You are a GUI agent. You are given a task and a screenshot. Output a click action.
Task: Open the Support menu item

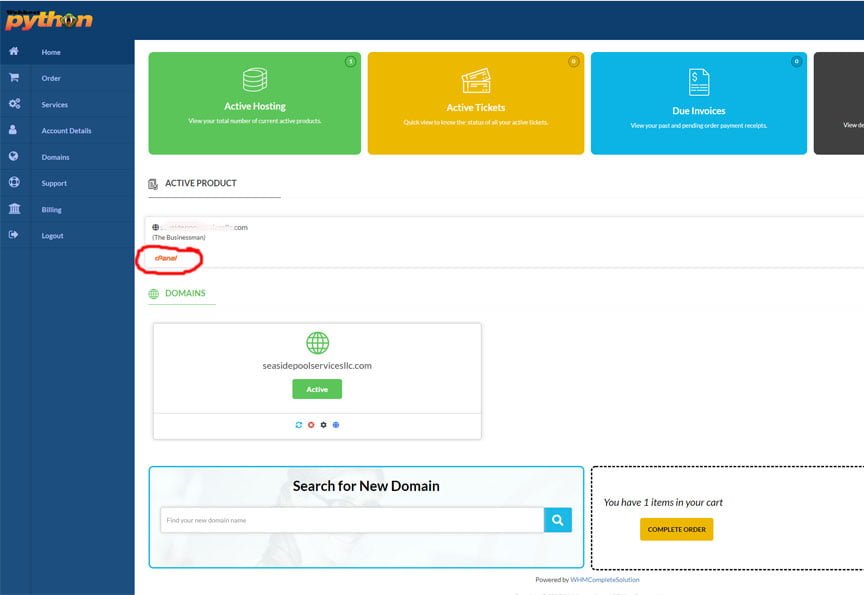point(54,183)
